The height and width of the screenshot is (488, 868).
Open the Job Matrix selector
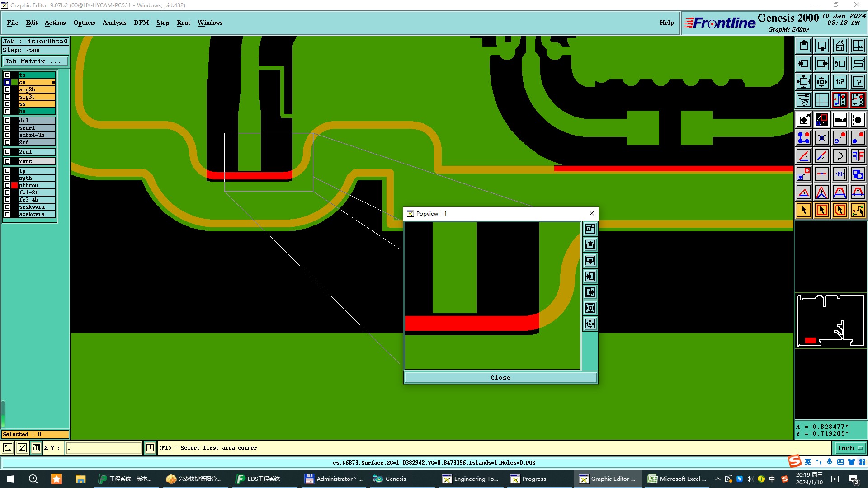35,61
